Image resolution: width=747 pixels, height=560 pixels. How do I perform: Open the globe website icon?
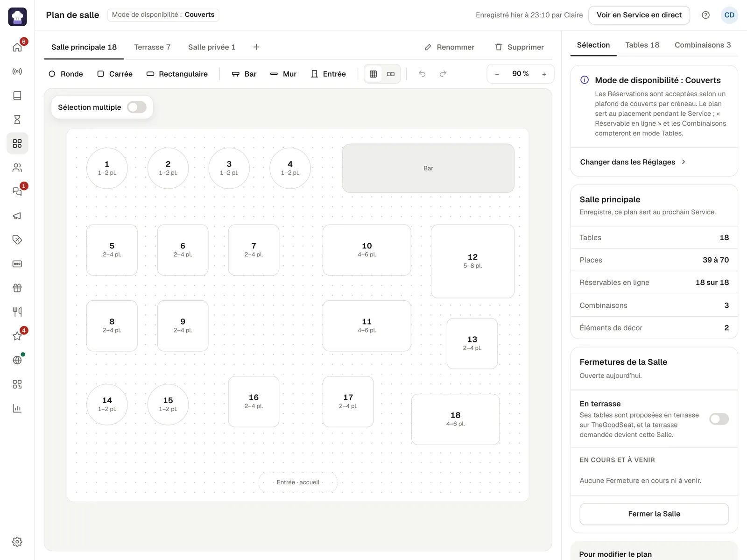(17, 360)
